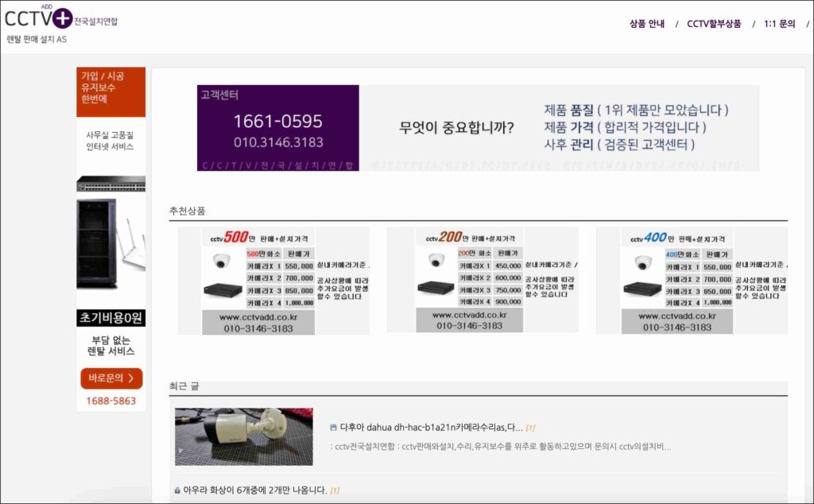
Task: Open the CCTV 400만 화소 product thumbnail
Action: [x=691, y=281]
